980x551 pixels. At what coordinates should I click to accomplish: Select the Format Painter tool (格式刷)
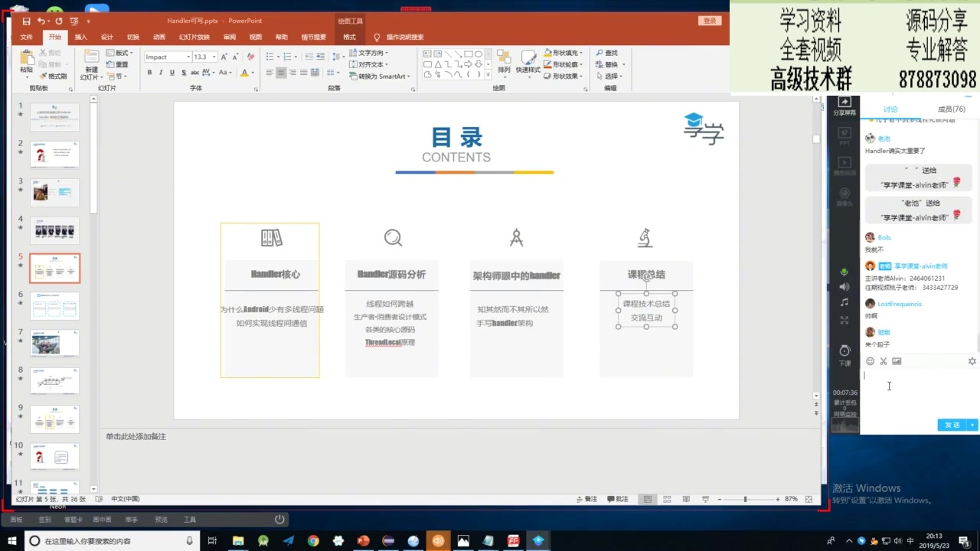tap(54, 77)
